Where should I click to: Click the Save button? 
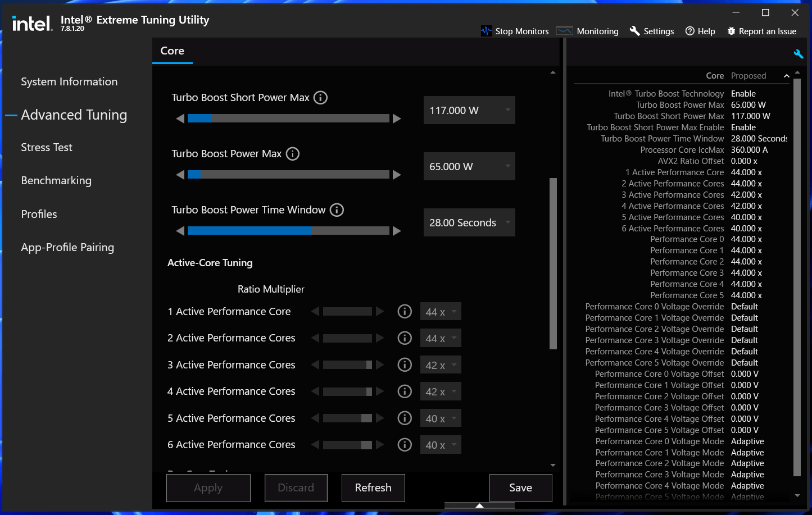pos(521,487)
